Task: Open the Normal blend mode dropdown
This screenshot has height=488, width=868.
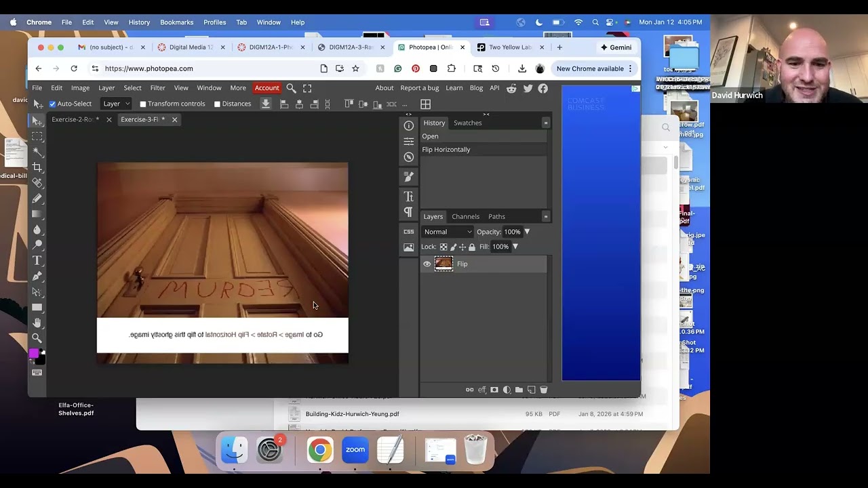Action: [448, 232]
